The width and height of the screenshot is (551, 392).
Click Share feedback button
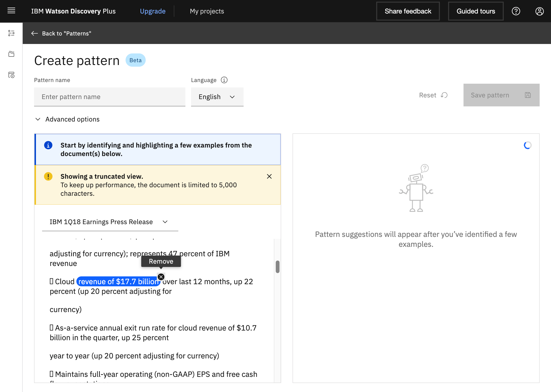[408, 11]
